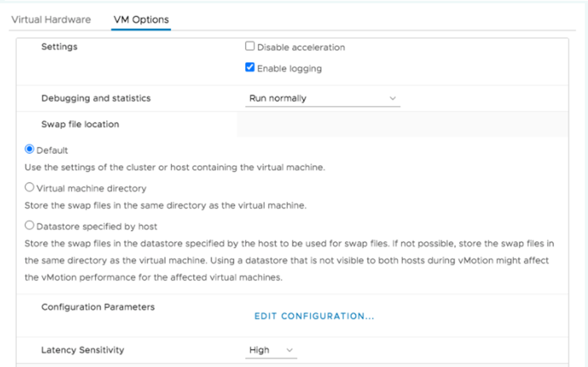Check the Disable acceleration checkbox
This screenshot has width=588, height=367.
tap(250, 47)
